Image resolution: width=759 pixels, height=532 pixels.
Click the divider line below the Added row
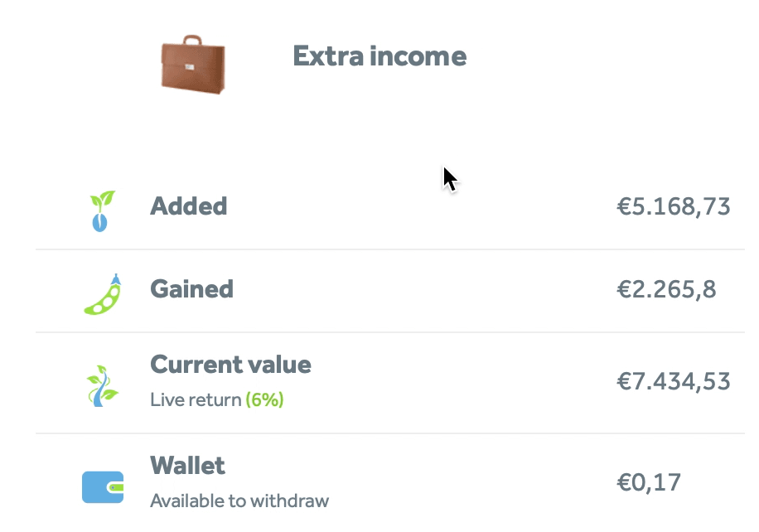389,249
